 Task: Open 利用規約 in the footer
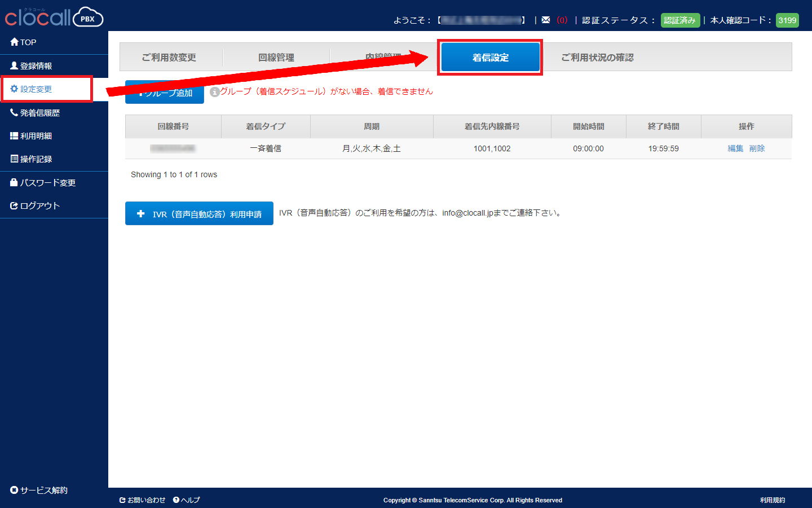(x=773, y=500)
